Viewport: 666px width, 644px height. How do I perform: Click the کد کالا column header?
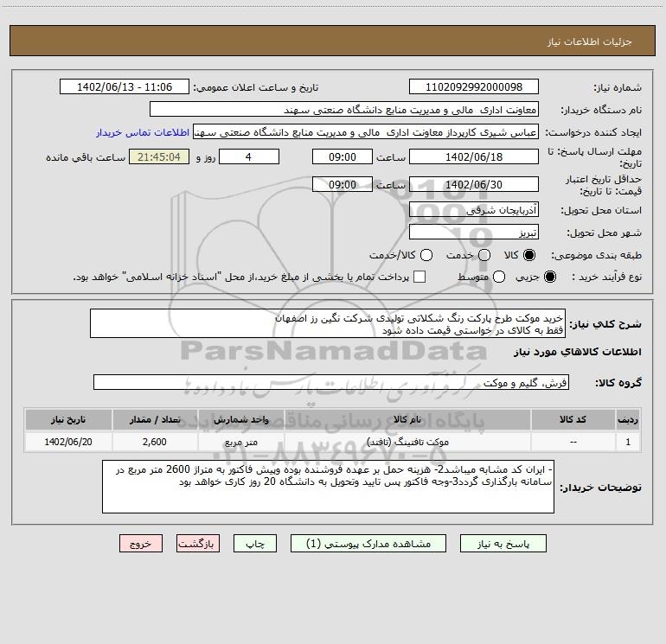click(573, 419)
